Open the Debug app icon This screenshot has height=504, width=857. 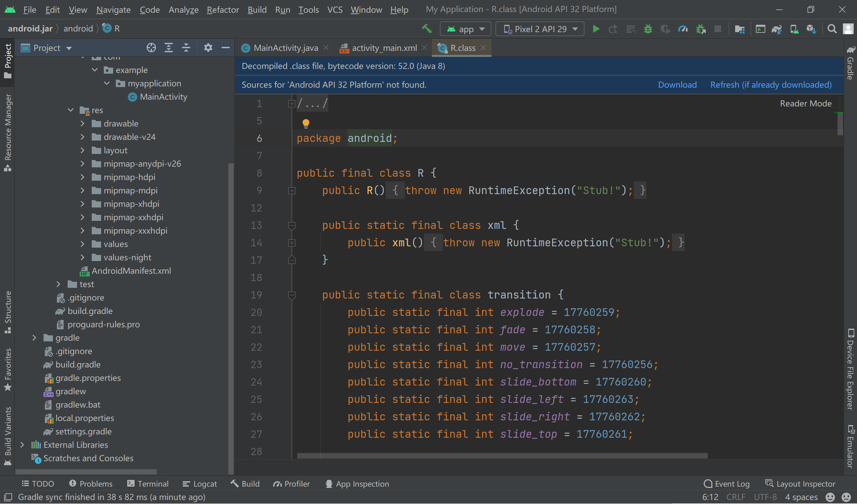648,29
